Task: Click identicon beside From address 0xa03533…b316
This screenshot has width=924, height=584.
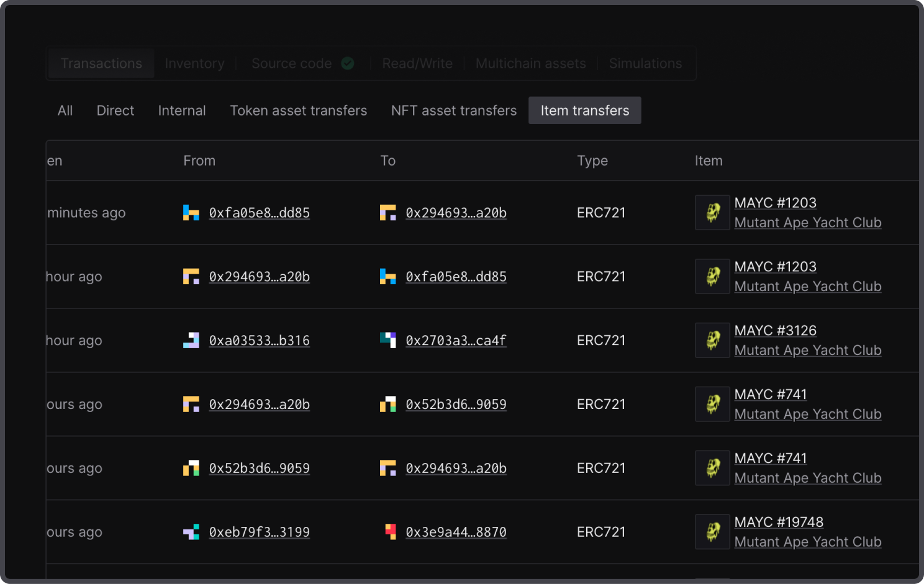Action: pos(191,340)
